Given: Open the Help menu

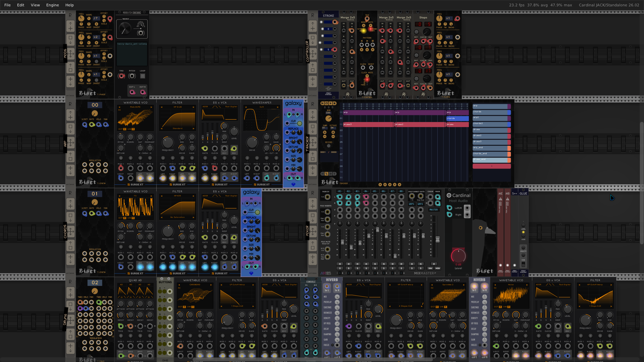Looking at the screenshot, I should 69,5.
